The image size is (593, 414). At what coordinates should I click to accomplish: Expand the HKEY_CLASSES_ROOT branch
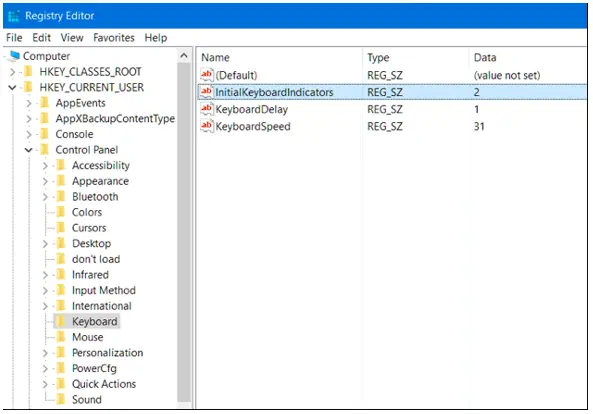click(12, 72)
